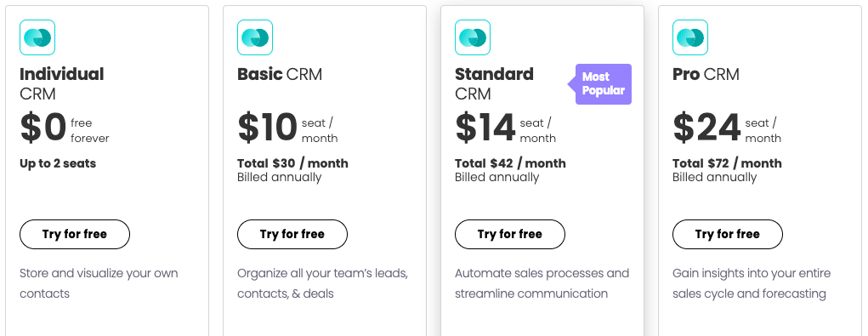Click the Individual CRM plan logo icon
The height and width of the screenshot is (336, 868).
click(37, 37)
